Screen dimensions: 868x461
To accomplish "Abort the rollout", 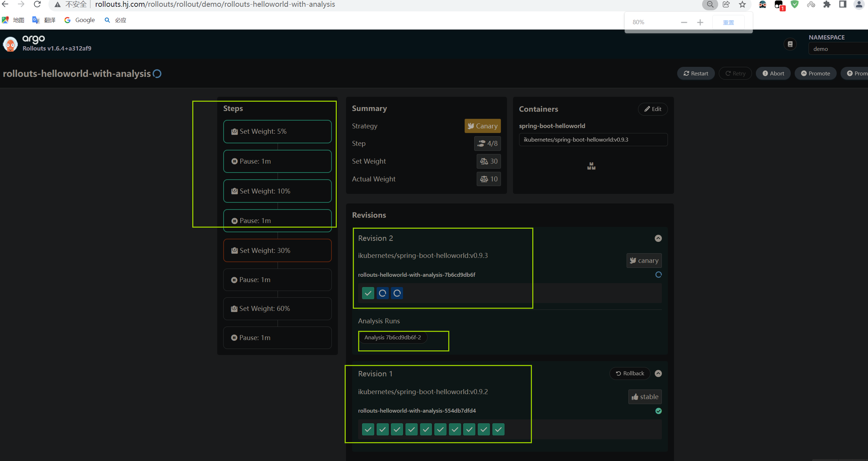I will pos(773,73).
